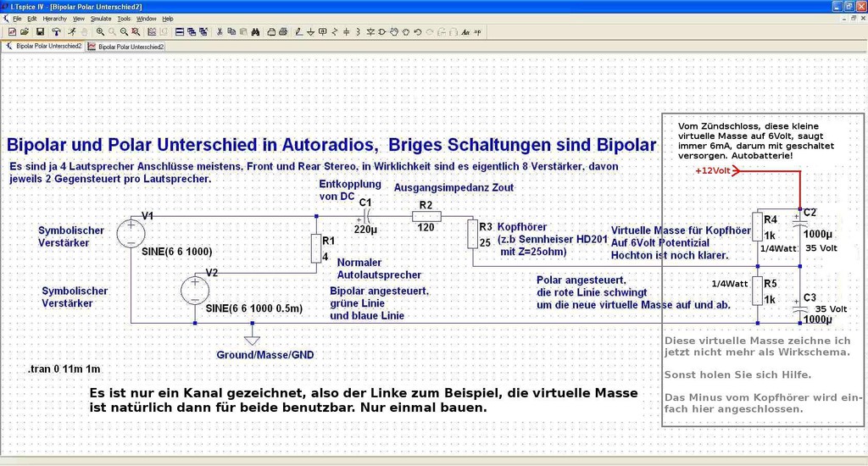Open the Window menu
868x466 pixels.
click(x=146, y=19)
